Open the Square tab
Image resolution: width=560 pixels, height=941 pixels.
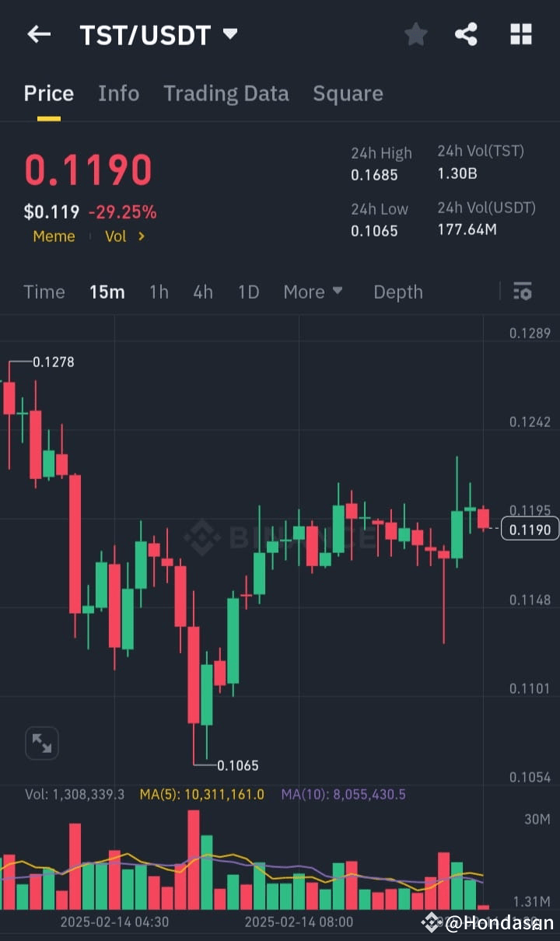348,93
